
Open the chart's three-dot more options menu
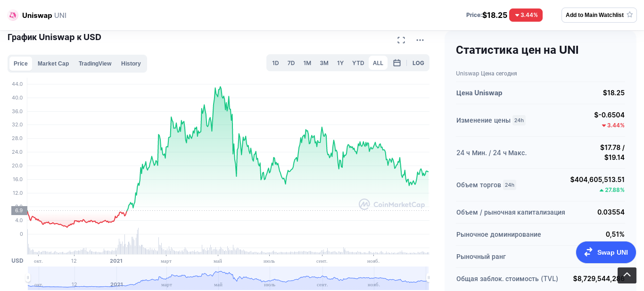pos(420,40)
